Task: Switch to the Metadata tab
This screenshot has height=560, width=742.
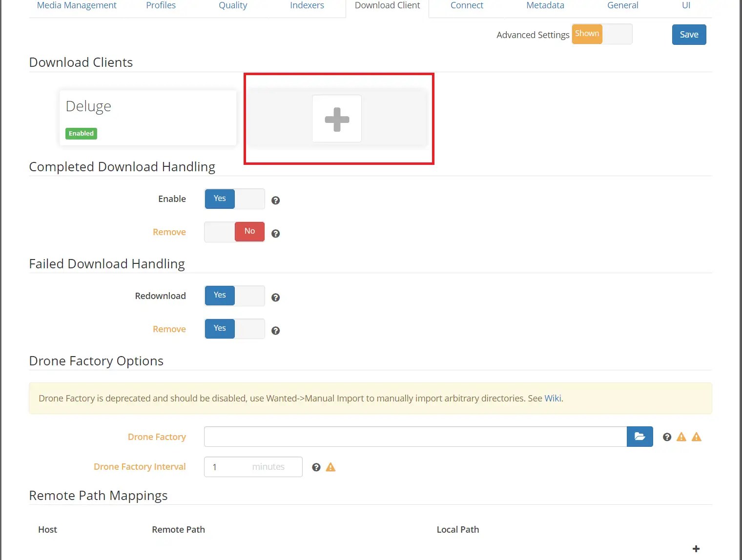Action: pos(545,6)
